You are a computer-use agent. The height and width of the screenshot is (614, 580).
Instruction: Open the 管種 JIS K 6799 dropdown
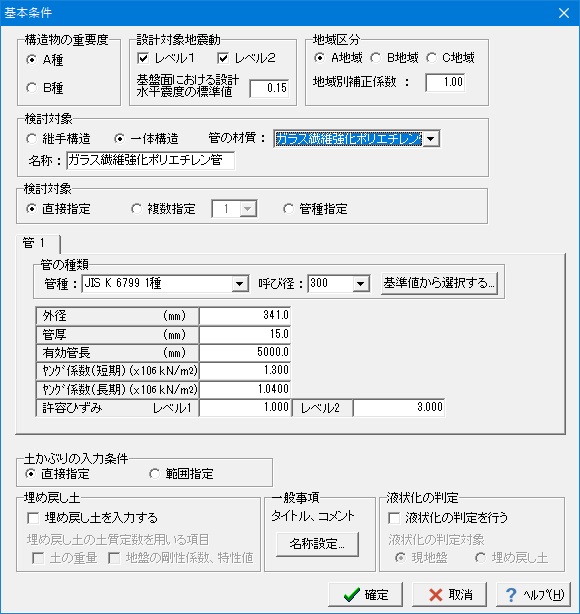pos(239,283)
